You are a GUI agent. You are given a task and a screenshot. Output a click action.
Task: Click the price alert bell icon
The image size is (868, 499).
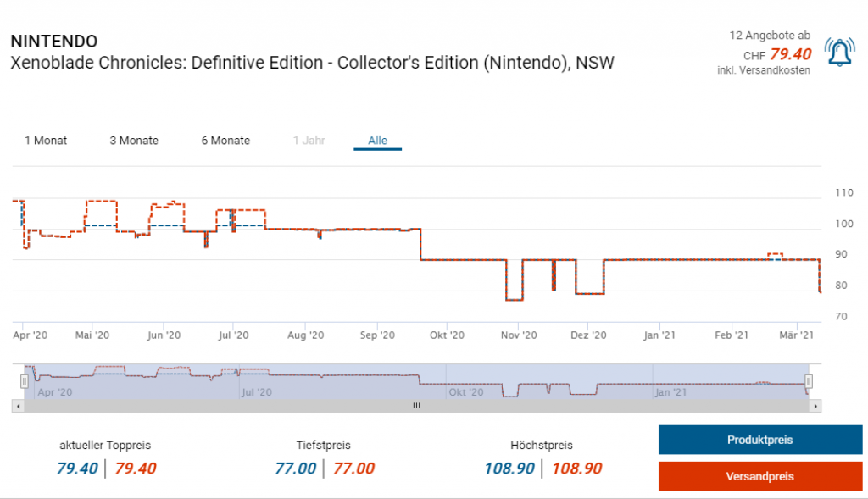click(x=839, y=53)
